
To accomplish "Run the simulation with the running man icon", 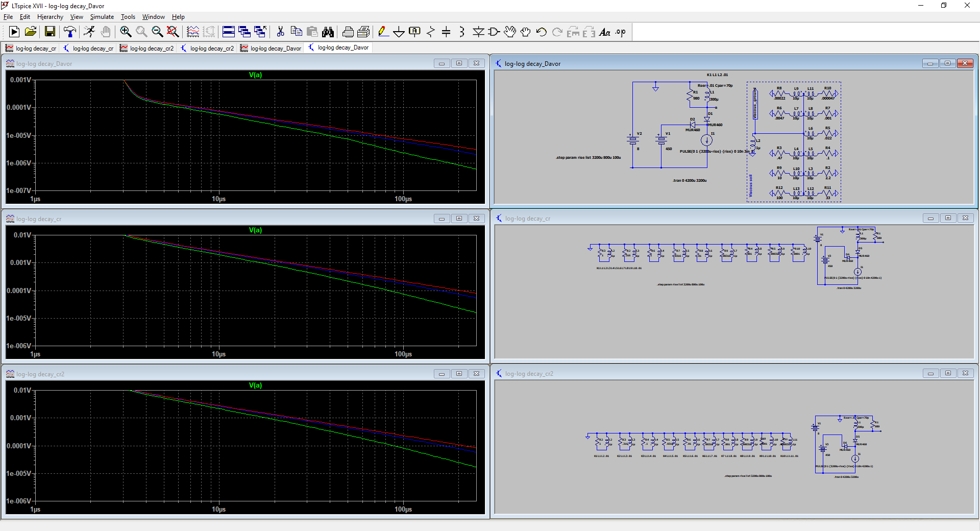I will pos(89,32).
